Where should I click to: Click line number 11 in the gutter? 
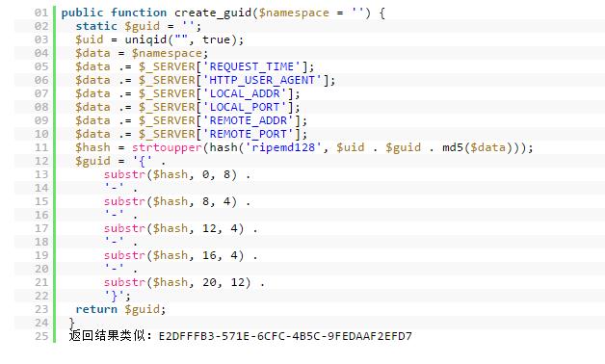click(41, 147)
